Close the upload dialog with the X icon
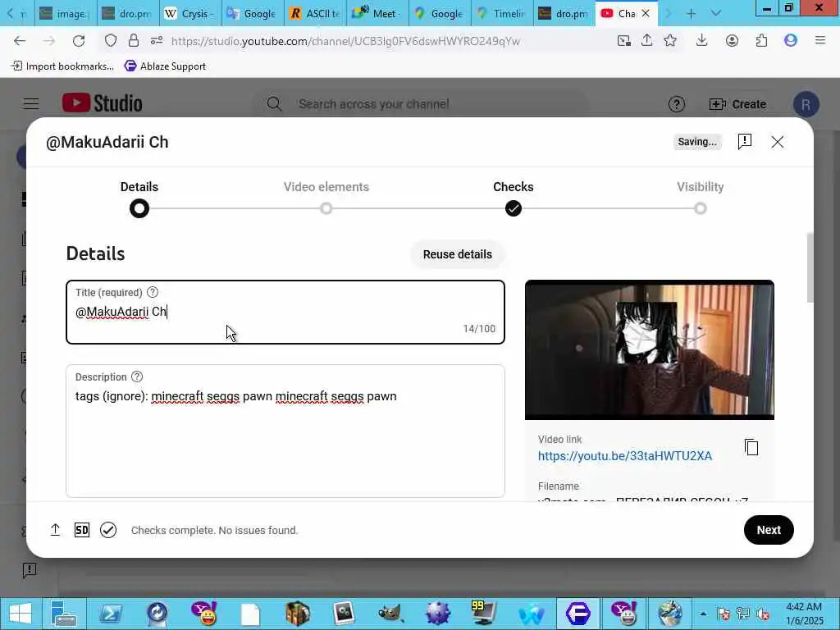Screen dimensions: 840x630 coord(778,141)
